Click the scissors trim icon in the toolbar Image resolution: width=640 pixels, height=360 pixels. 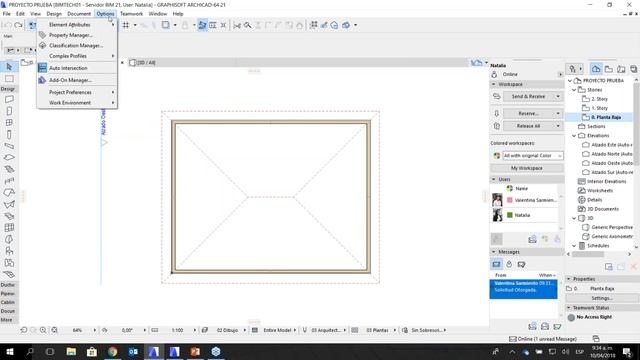click(x=237, y=25)
